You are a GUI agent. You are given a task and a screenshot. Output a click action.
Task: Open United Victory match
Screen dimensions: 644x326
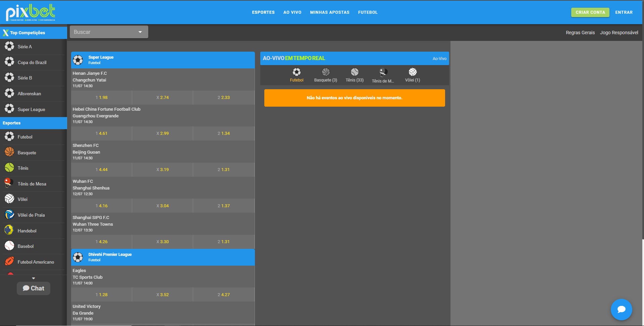[x=163, y=313]
